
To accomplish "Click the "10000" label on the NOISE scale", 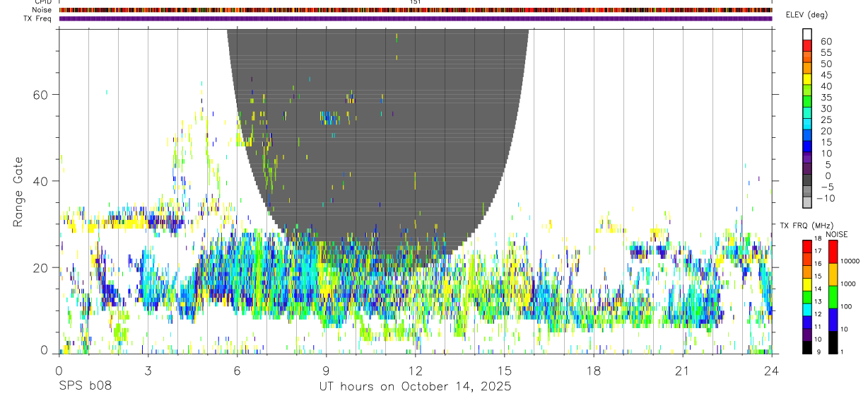I will pos(851,261).
